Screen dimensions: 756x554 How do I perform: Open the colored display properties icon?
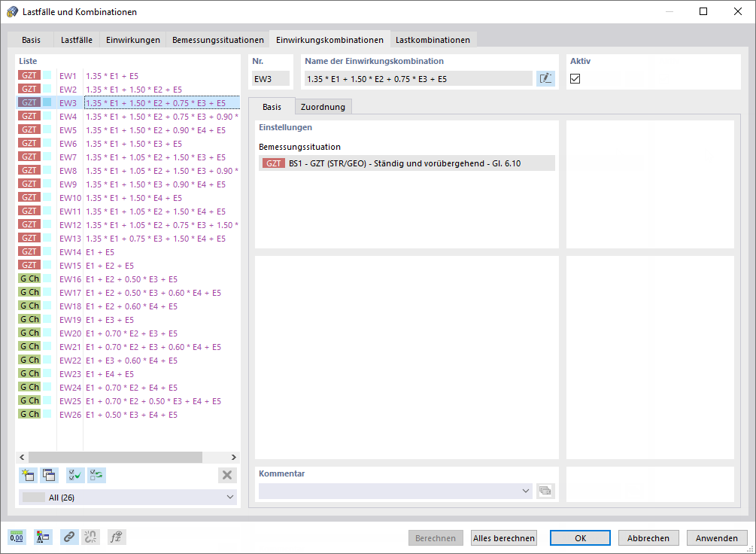[x=43, y=537]
